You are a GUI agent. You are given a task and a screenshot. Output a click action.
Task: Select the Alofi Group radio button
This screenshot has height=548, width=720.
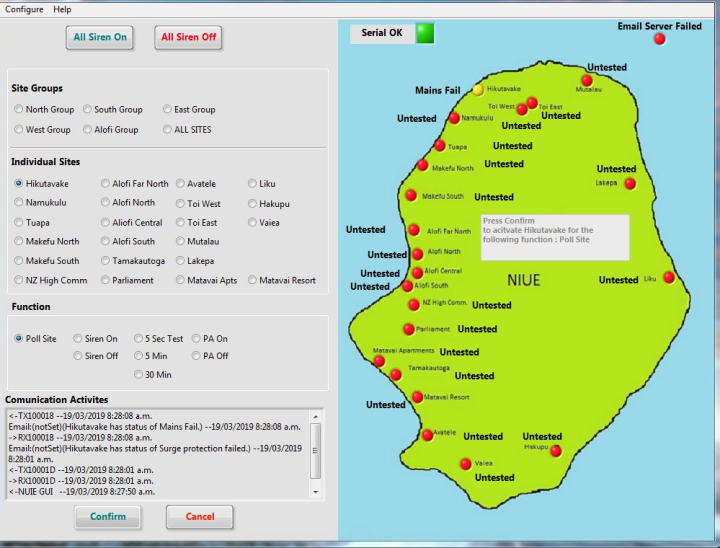[110, 130]
